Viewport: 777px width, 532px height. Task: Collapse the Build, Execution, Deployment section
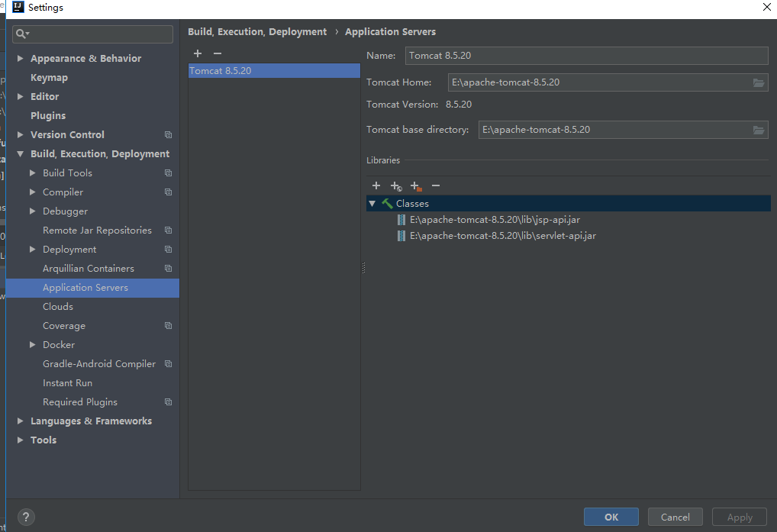point(21,153)
